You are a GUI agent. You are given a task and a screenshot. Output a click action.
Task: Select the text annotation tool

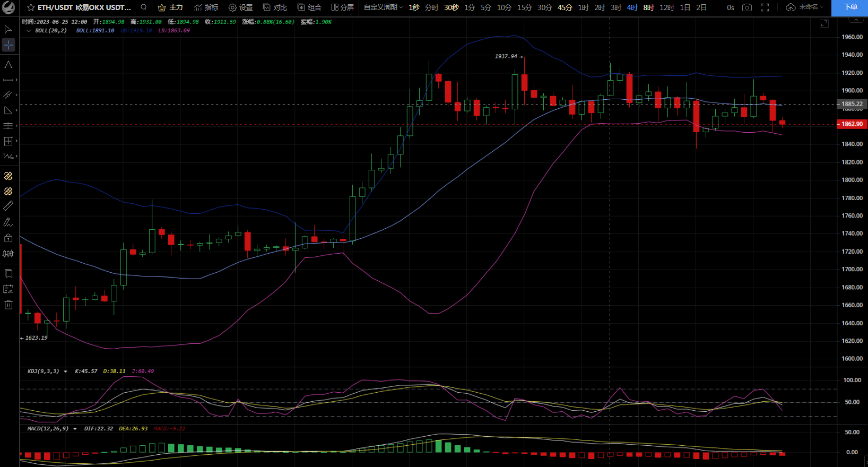tap(8, 65)
